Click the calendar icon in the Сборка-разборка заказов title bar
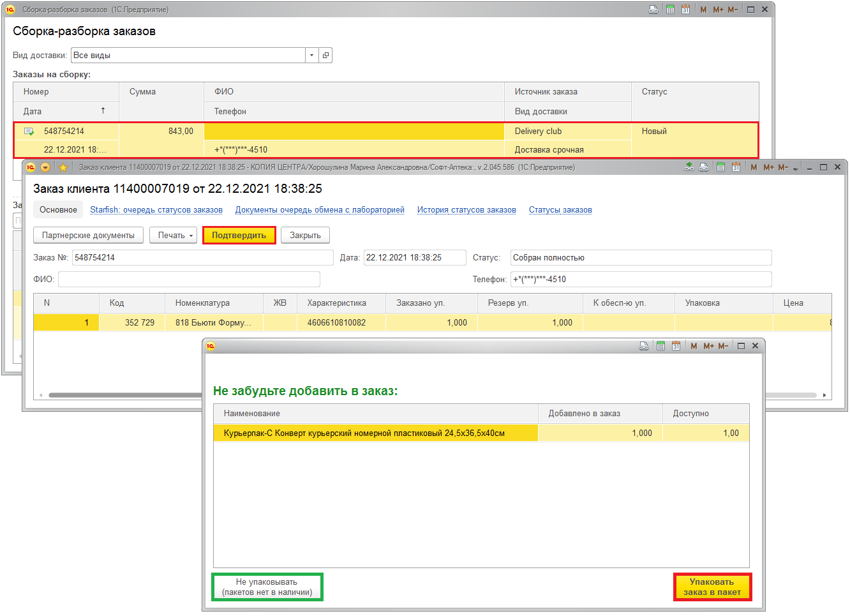The height and width of the screenshot is (616, 850). [685, 10]
